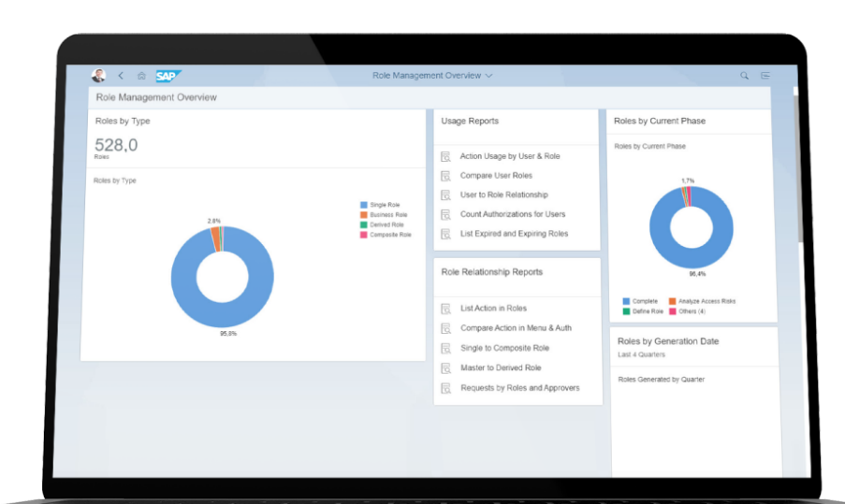
Task: Click the Roles by Type card header
Action: pos(123,122)
